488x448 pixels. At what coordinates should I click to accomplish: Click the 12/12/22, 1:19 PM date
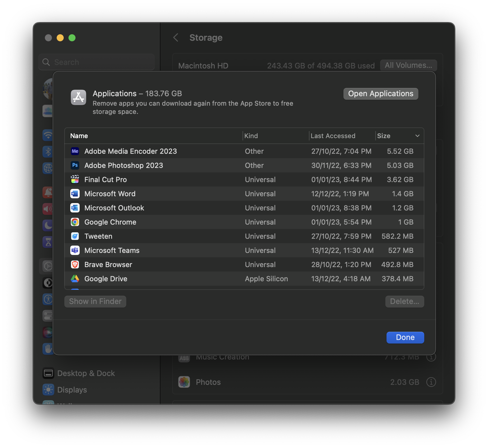340,194
